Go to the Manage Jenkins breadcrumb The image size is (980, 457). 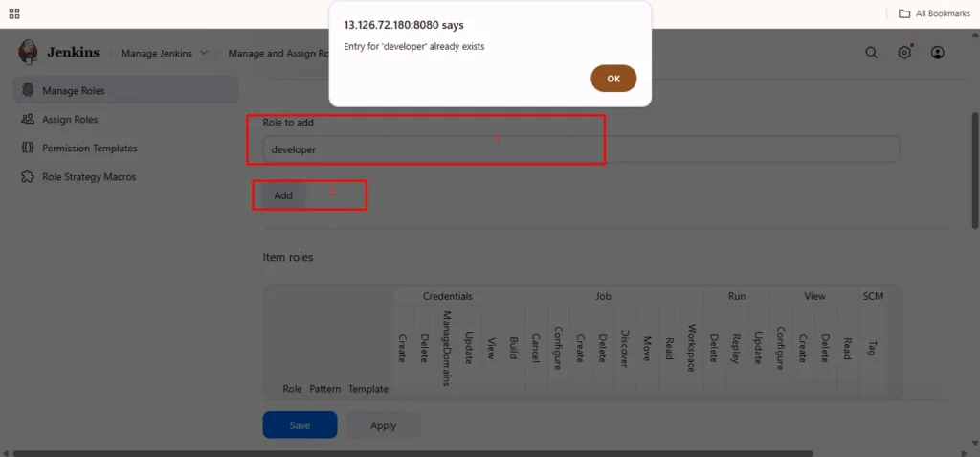click(156, 53)
